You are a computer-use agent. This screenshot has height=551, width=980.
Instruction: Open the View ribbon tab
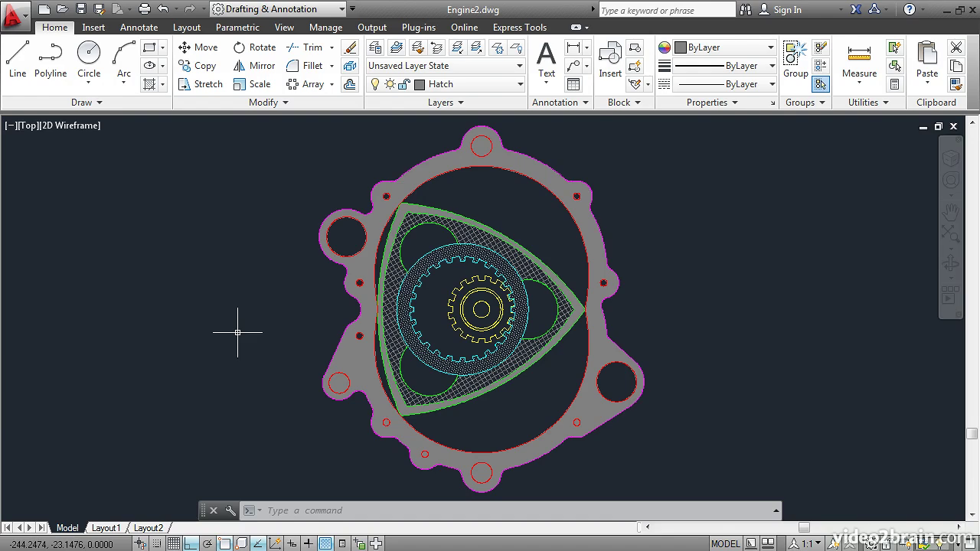coord(284,28)
